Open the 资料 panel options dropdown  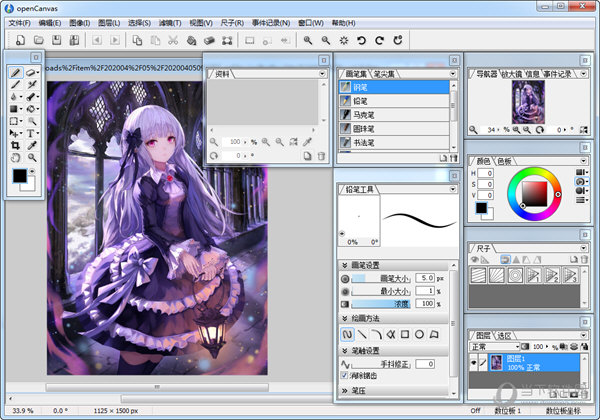[x=322, y=73]
